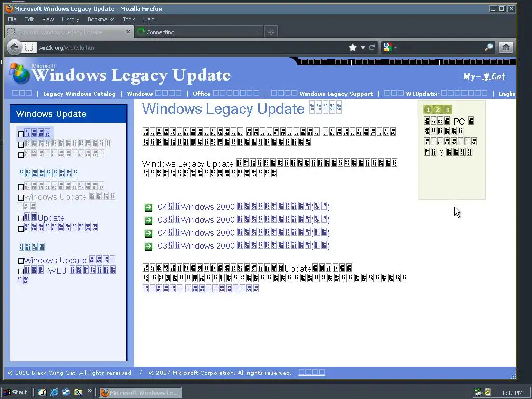Click the green arrow beside first 03 Windows 2000 link

click(x=149, y=220)
